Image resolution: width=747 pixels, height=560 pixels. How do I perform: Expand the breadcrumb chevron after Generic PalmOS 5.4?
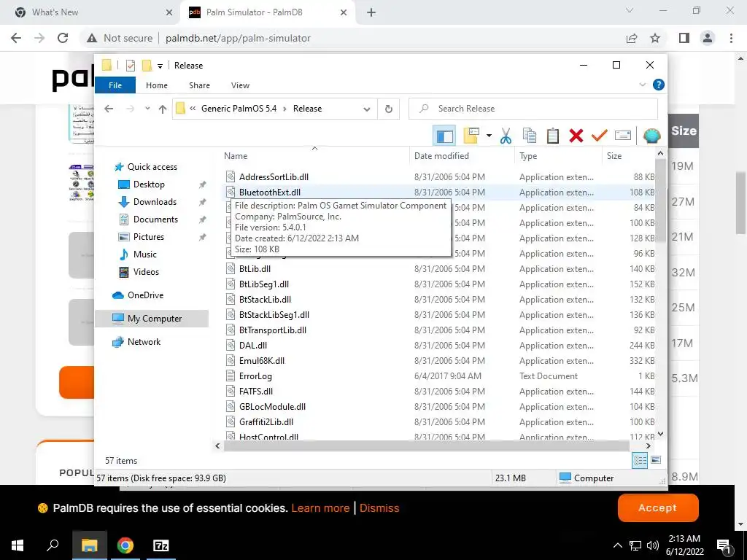click(285, 109)
